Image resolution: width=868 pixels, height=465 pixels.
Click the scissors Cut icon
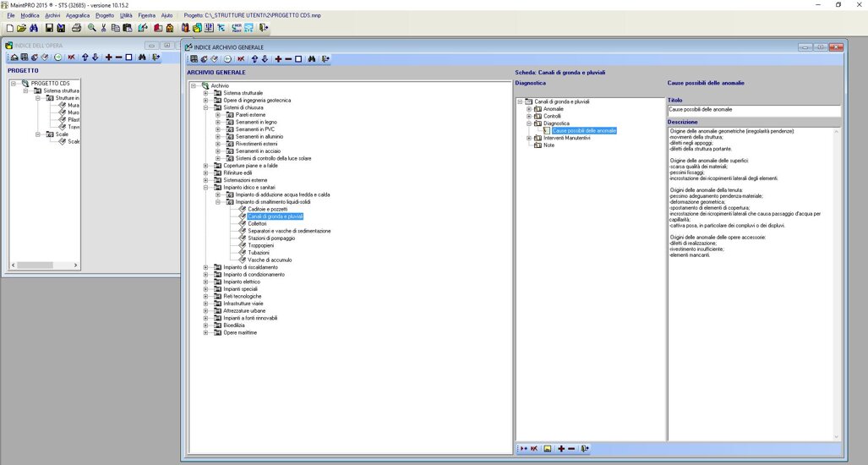pos(104,28)
